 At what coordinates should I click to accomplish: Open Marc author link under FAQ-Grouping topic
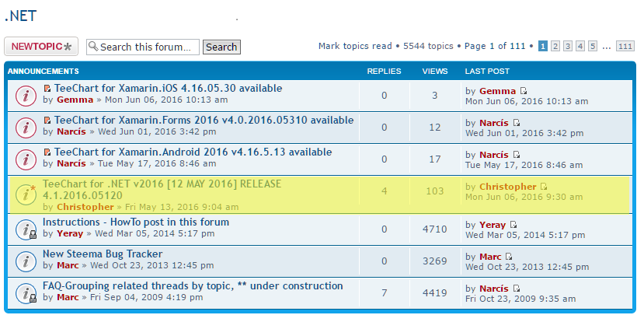(x=68, y=297)
